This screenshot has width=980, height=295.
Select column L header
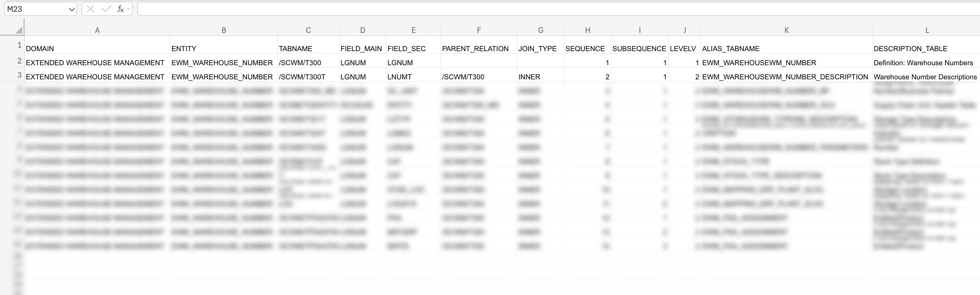(x=927, y=30)
